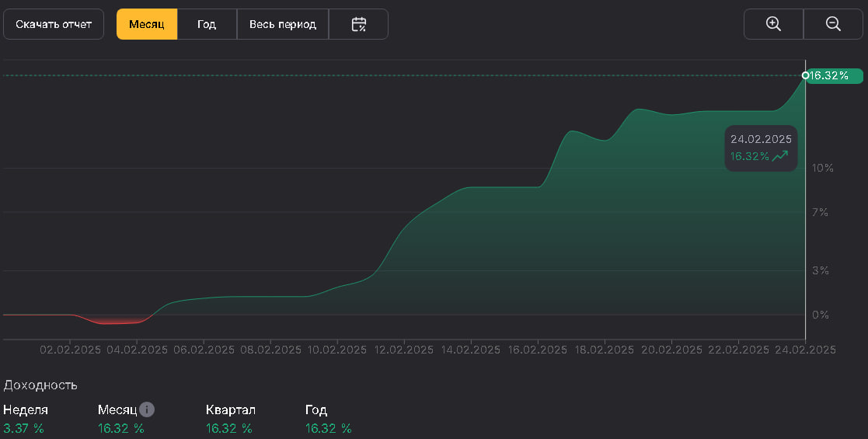Click the trending-up arrow icon in the tooltip
The width and height of the screenshot is (868, 439).
tap(780, 156)
